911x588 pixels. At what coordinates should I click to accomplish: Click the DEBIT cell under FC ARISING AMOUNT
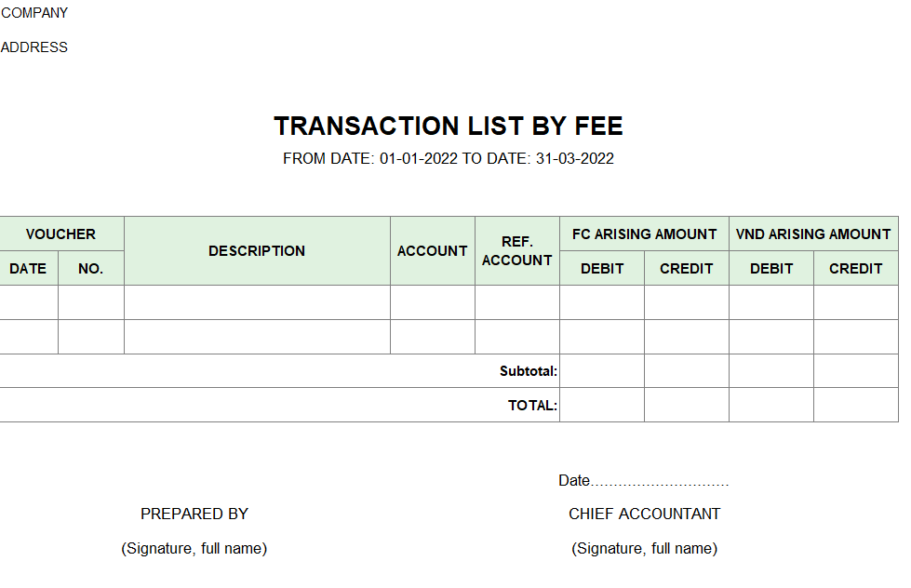[602, 269]
